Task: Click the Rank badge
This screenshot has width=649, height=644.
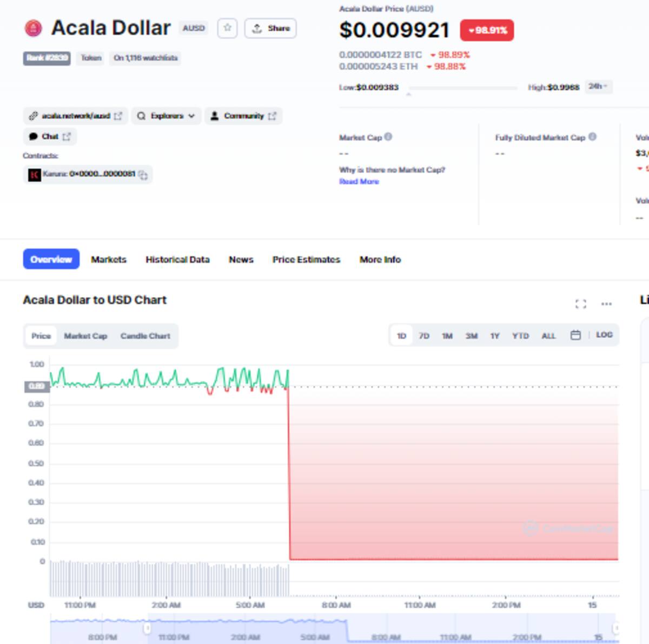Action: (x=47, y=58)
